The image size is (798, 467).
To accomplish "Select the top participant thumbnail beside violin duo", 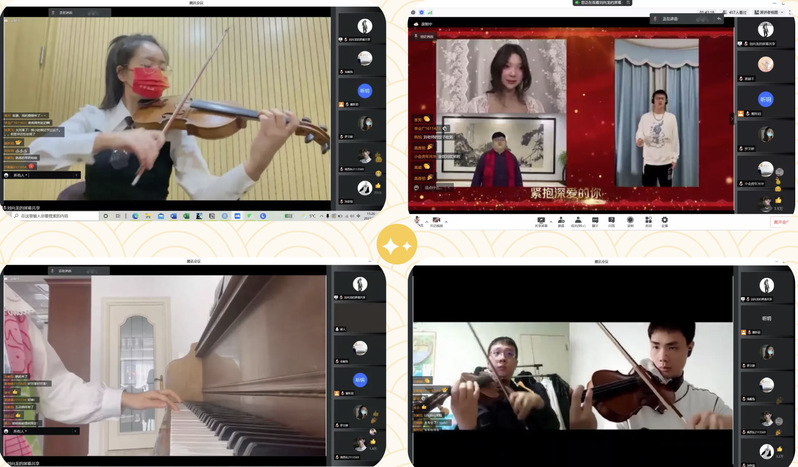I will click(766, 285).
